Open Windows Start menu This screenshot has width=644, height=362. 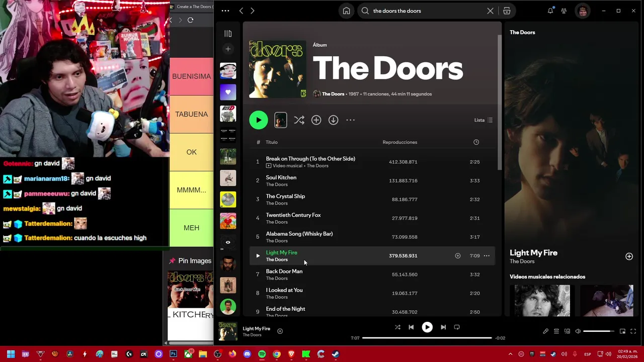(x=11, y=354)
